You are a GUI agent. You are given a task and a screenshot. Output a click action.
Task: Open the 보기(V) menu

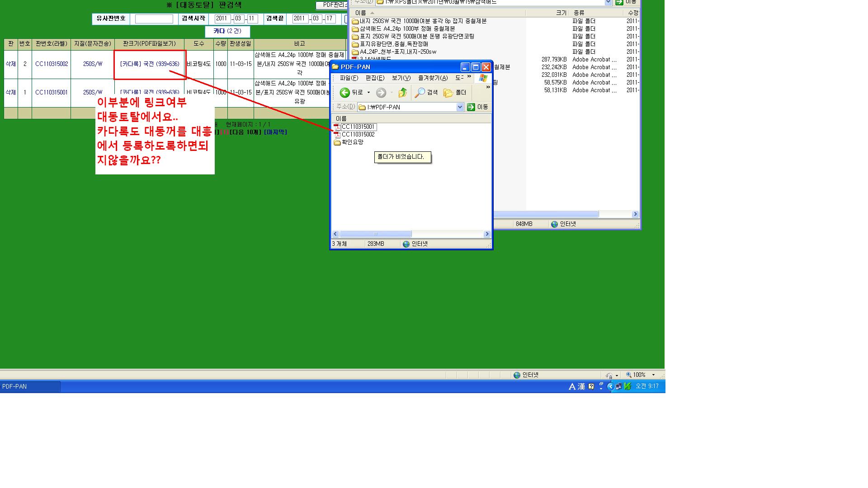click(x=401, y=78)
